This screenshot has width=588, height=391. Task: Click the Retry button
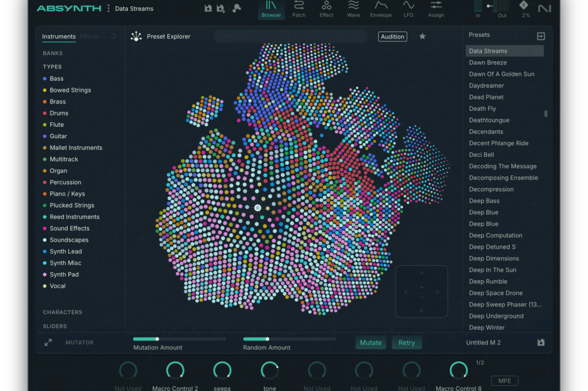click(x=407, y=343)
